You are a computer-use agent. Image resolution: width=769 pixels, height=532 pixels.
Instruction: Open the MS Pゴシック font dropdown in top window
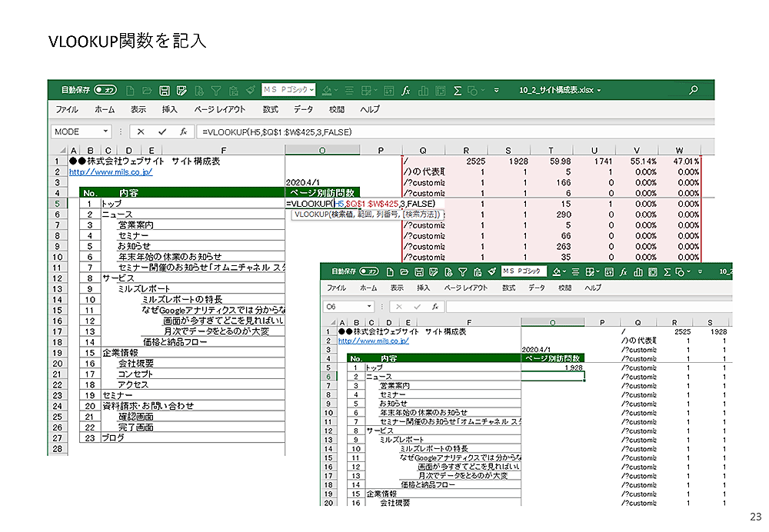tap(311, 90)
